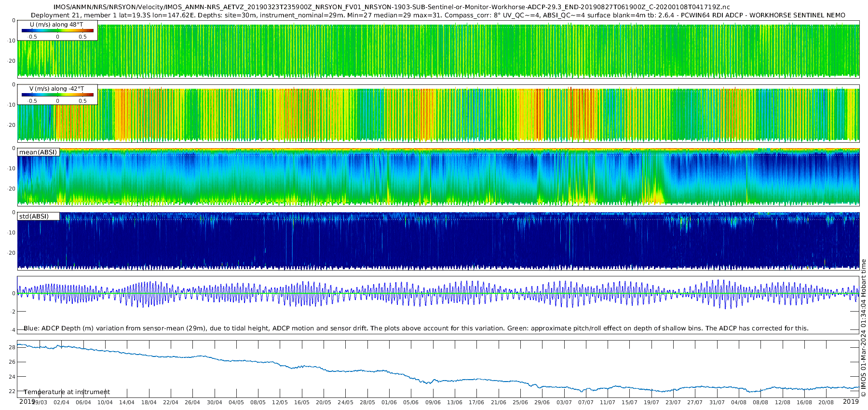The height and width of the screenshot is (410, 868).
Task: Click the "26" tick on the temperature axis
Action: coord(12,362)
